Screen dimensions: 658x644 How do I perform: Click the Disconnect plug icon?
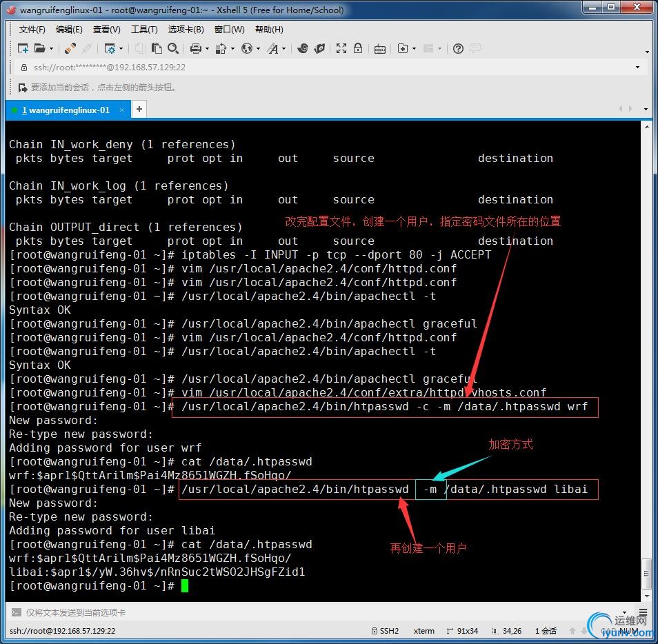[x=87, y=49]
